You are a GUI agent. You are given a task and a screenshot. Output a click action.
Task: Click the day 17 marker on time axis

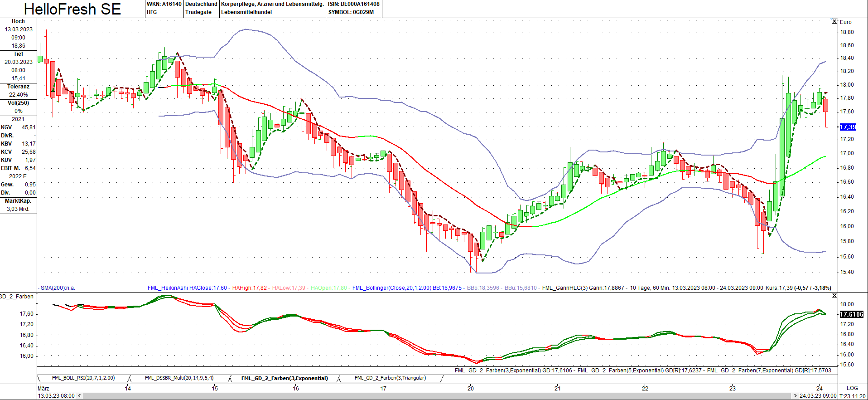383,388
